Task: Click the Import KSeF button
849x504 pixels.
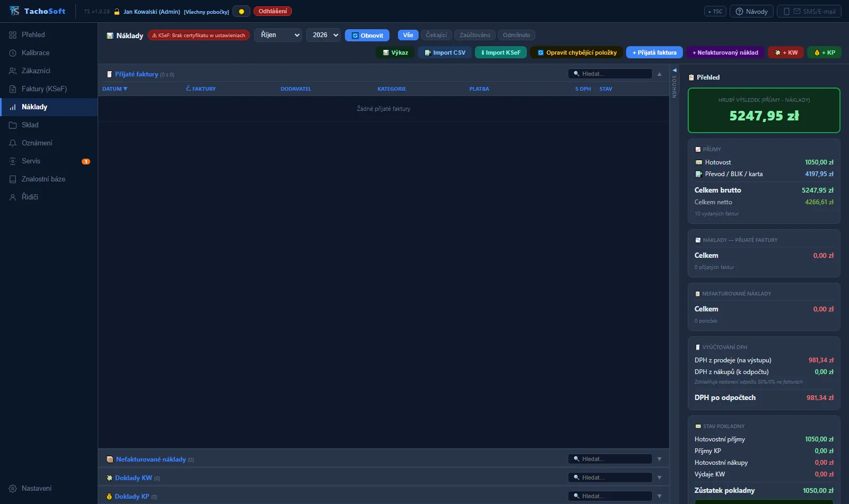Action: pos(501,53)
